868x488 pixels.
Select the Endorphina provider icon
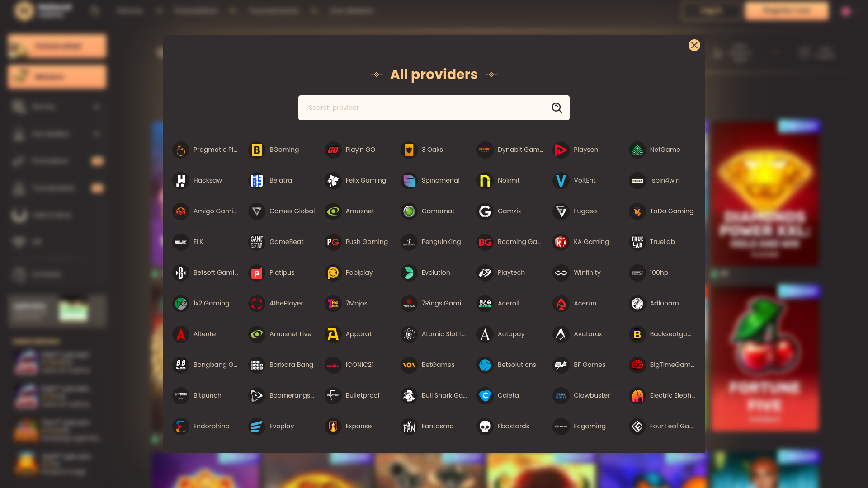tap(181, 427)
